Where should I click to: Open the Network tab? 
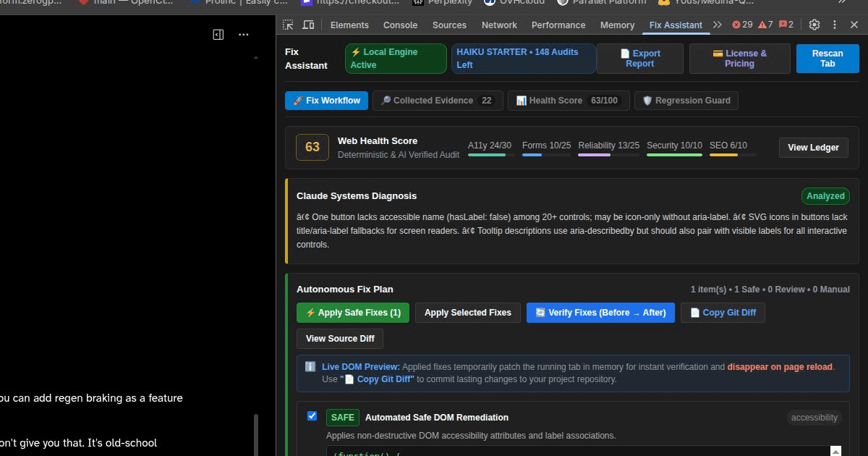pos(499,25)
